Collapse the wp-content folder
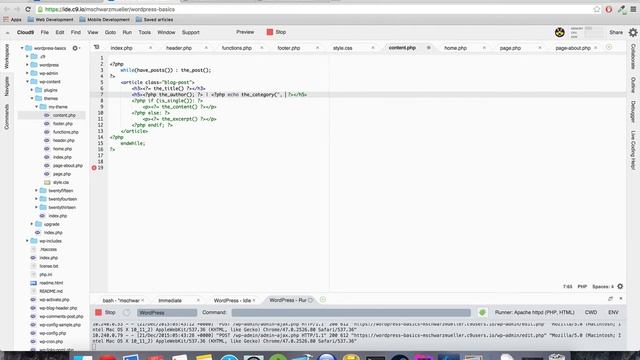This screenshot has width=640, height=360. [x=27, y=82]
